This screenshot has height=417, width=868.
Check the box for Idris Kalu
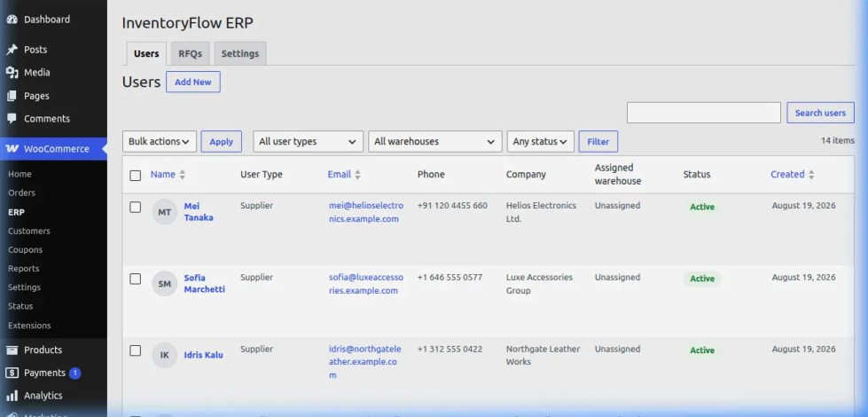click(135, 350)
